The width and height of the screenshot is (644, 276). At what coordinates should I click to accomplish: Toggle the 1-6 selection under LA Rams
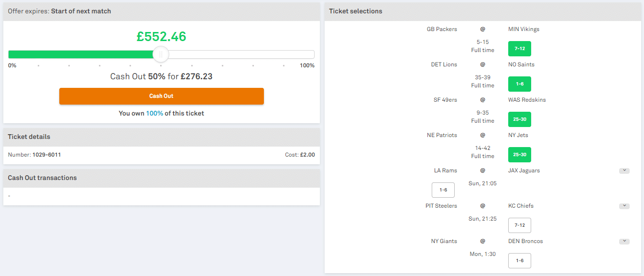443,190
